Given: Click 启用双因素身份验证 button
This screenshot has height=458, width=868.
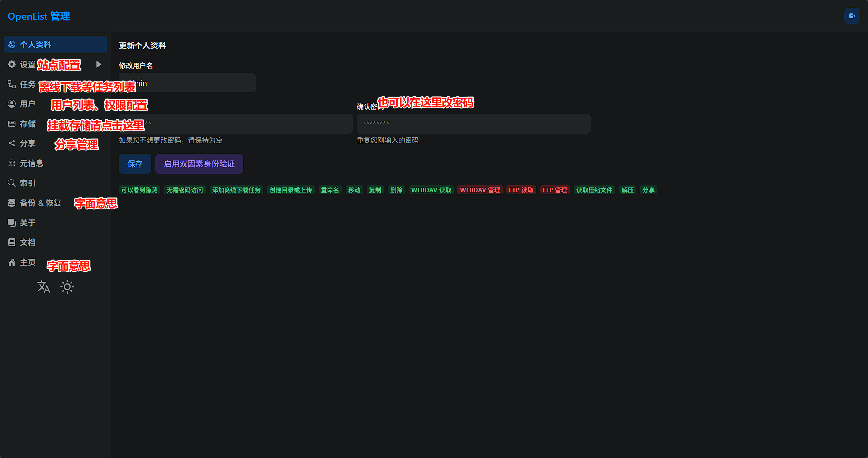Looking at the screenshot, I should click(x=199, y=164).
